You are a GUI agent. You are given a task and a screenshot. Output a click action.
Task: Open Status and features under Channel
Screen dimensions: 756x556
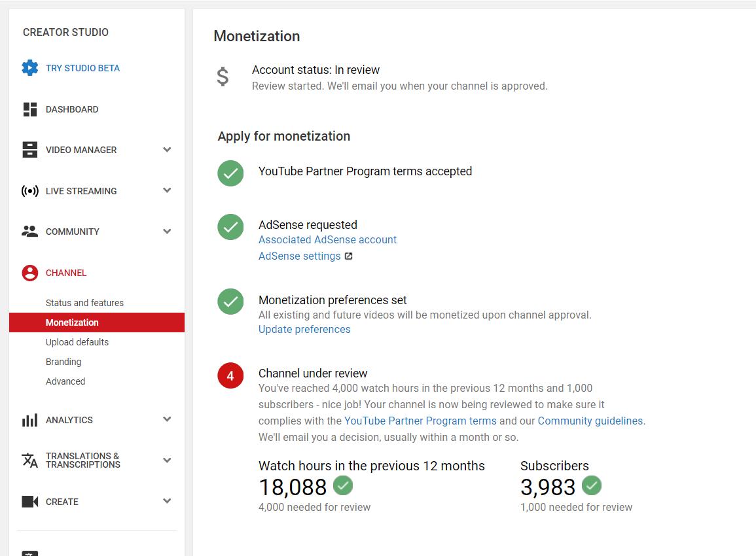[84, 303]
